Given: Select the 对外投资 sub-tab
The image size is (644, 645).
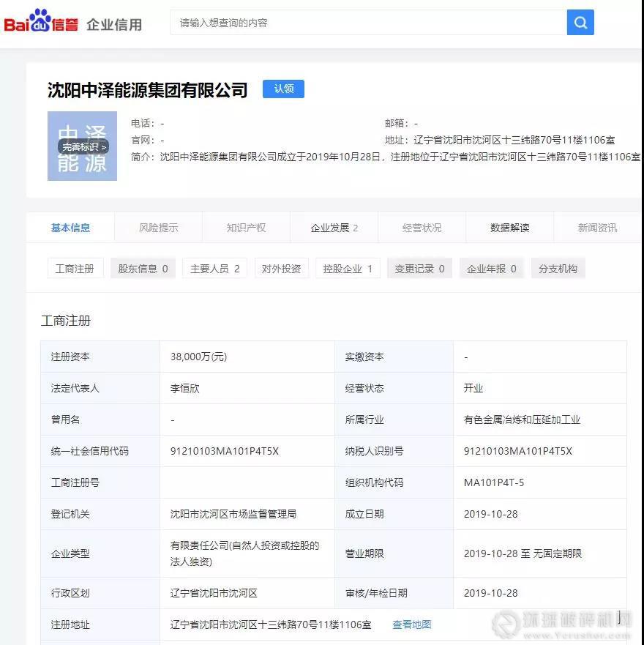Looking at the screenshot, I should (x=282, y=269).
